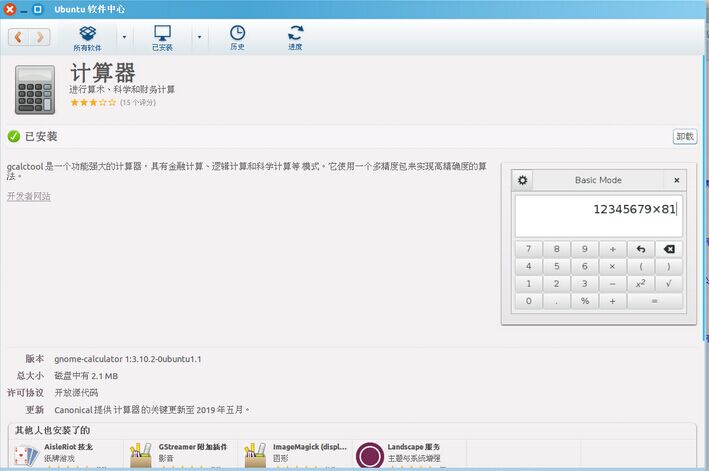Screen dimensions: 709x471
Task: Click the digit 7 key in screenshot
Action: pos(529,249)
